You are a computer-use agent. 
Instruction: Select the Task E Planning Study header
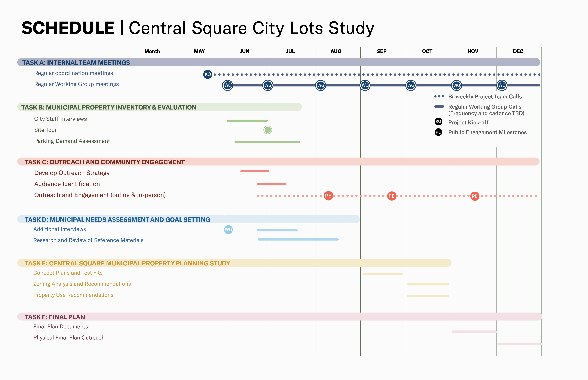[127, 263]
